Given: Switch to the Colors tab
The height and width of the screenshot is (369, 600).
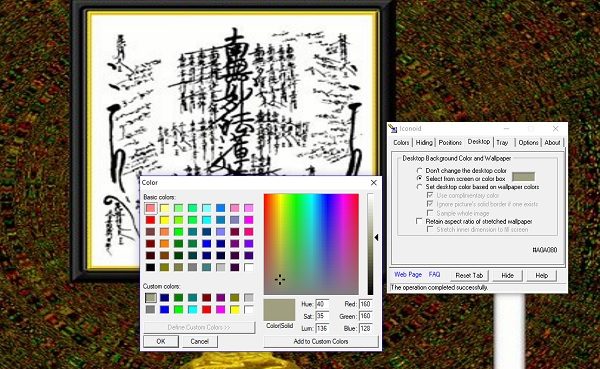Looking at the screenshot, I should coord(401,142).
